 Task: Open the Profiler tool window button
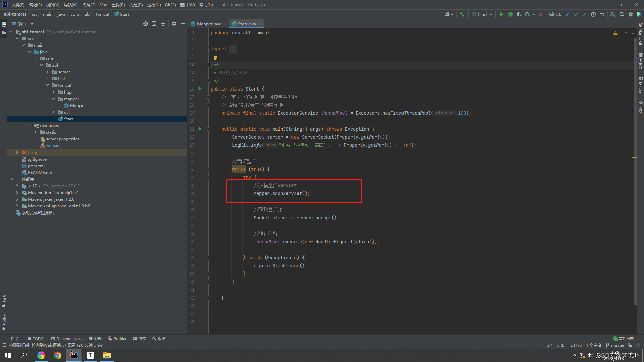point(117,339)
